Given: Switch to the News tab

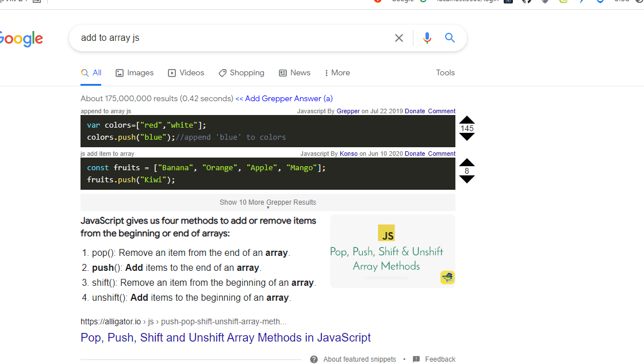Looking at the screenshot, I should (294, 72).
